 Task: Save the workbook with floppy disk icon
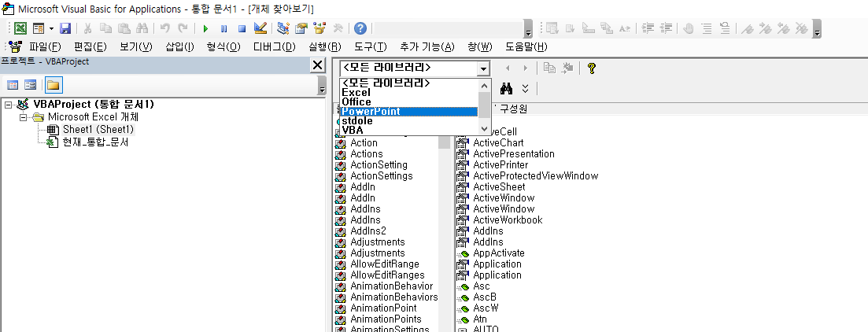[65, 28]
